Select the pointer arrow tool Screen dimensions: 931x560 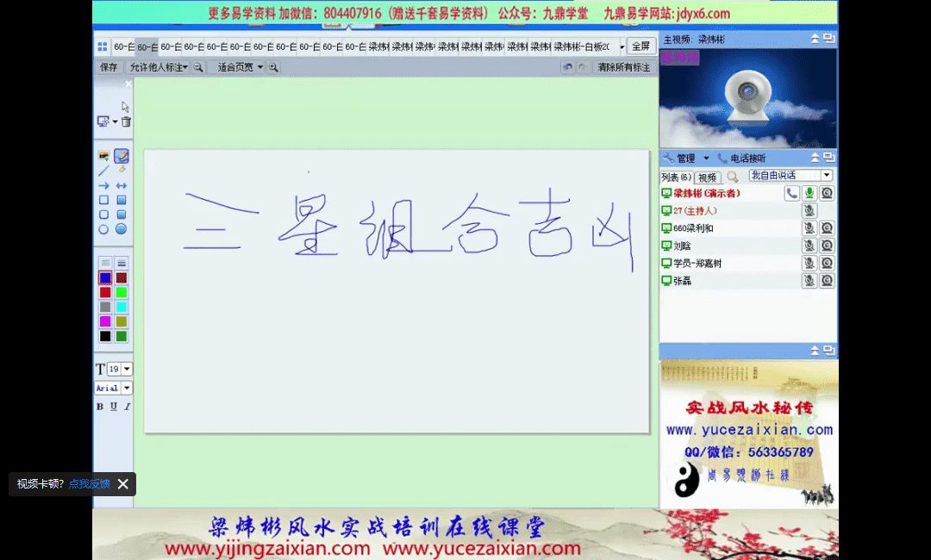[x=125, y=107]
